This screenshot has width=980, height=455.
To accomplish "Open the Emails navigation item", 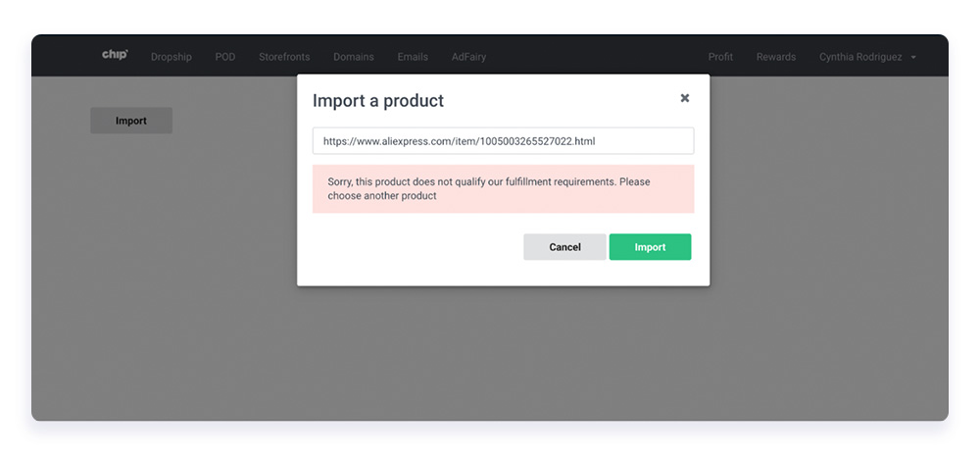I will 413,57.
